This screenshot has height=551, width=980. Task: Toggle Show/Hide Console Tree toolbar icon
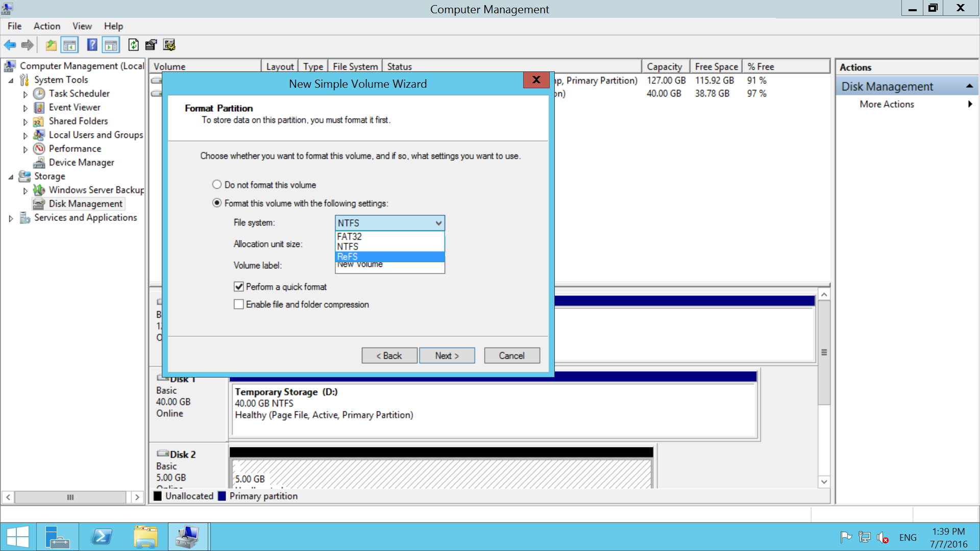[x=70, y=45]
